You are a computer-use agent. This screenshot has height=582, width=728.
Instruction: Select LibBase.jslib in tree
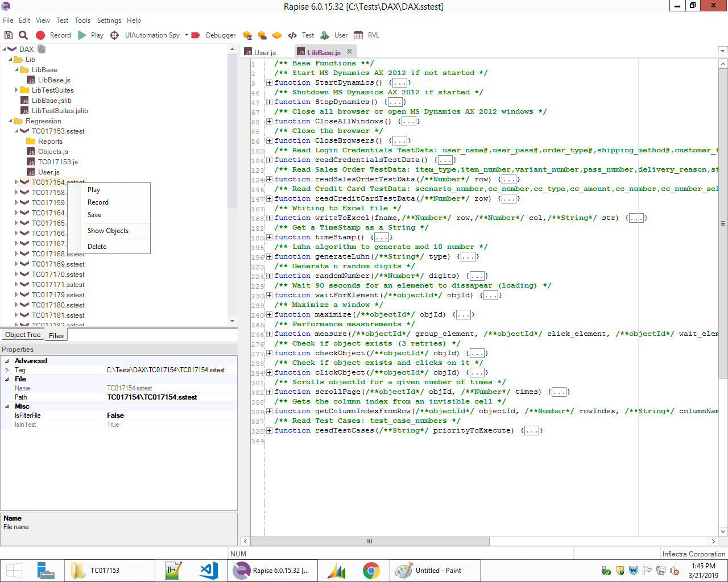[x=51, y=101]
